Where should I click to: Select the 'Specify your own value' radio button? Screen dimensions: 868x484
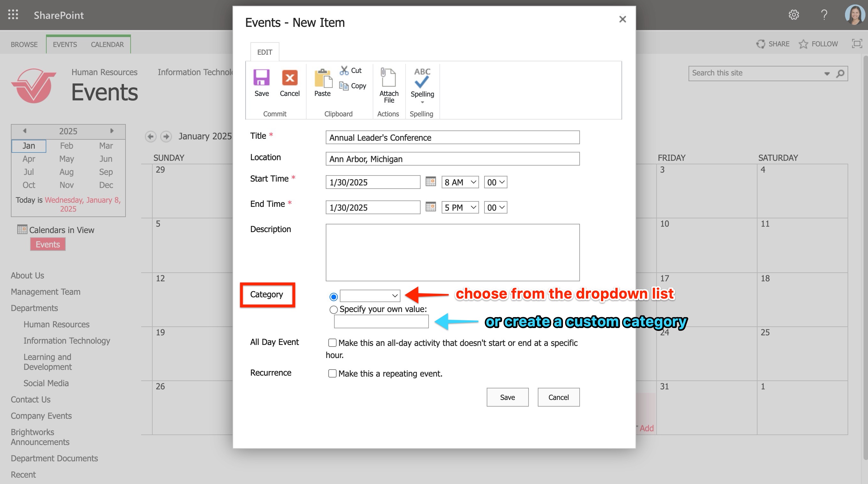[x=333, y=309]
